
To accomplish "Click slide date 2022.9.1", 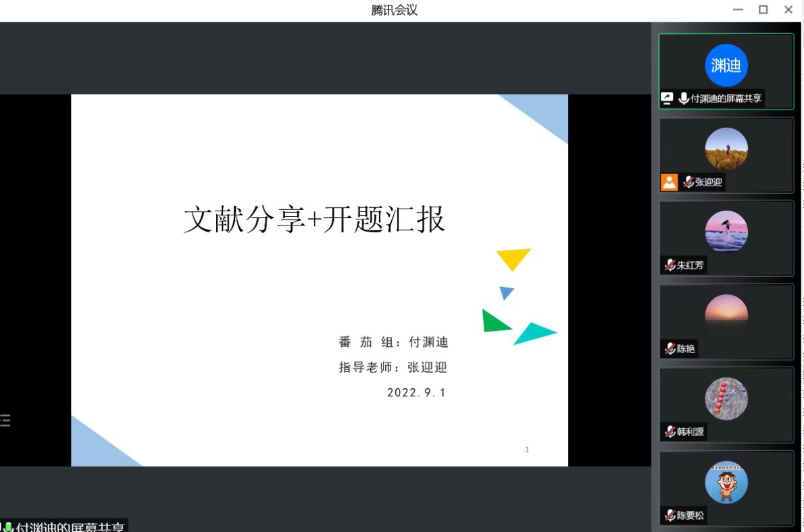I will [416, 393].
